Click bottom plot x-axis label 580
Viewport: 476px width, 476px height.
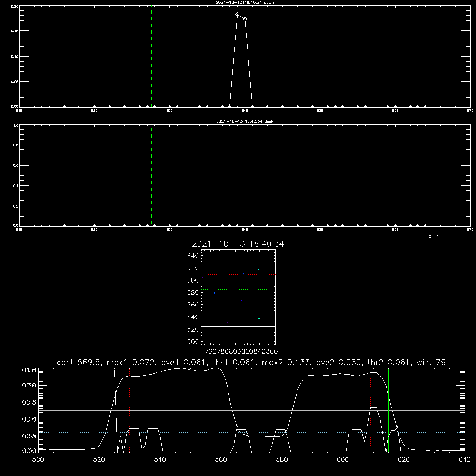click(x=282, y=460)
